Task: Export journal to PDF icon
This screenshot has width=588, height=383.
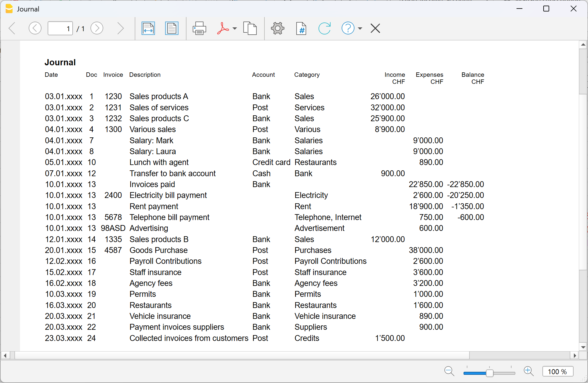Action: tap(223, 29)
